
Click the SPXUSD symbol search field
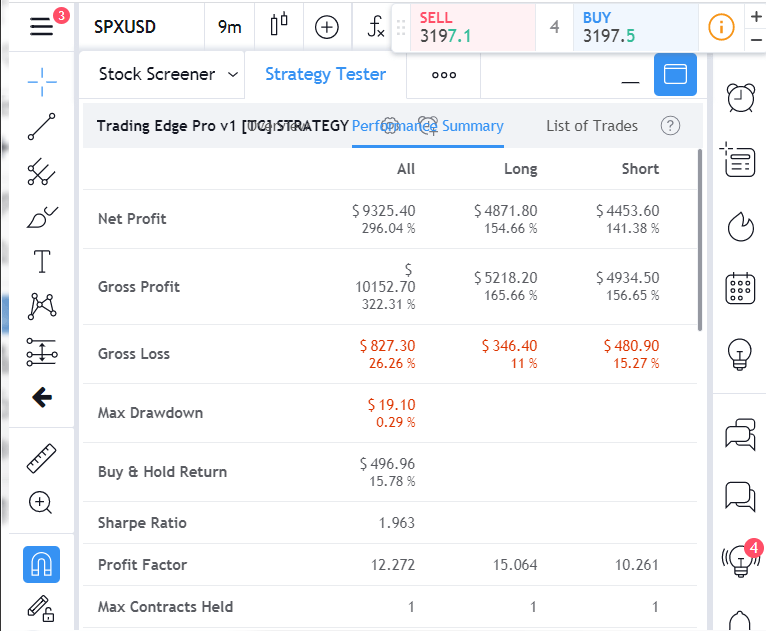pyautogui.click(x=125, y=27)
